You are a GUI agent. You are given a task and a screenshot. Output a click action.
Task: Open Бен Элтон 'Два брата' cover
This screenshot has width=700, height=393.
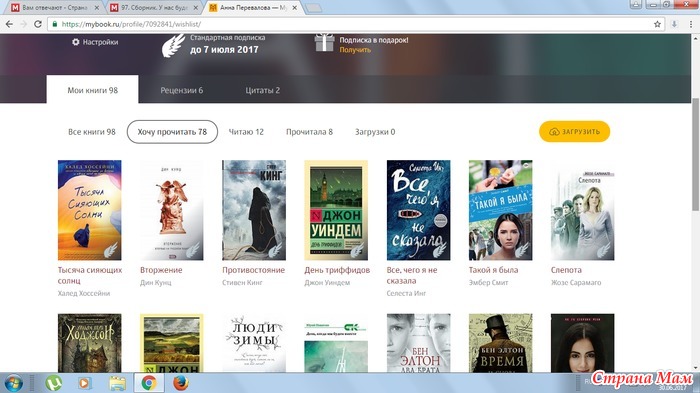(x=418, y=343)
